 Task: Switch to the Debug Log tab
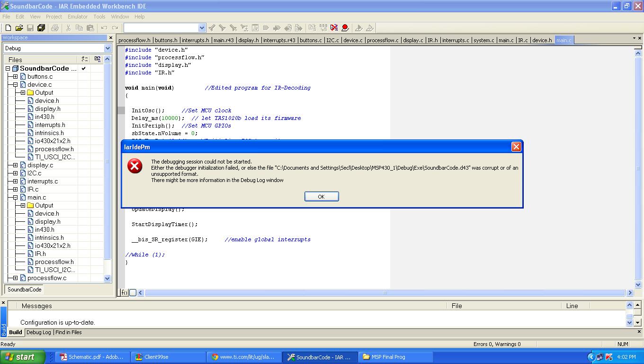point(39,332)
